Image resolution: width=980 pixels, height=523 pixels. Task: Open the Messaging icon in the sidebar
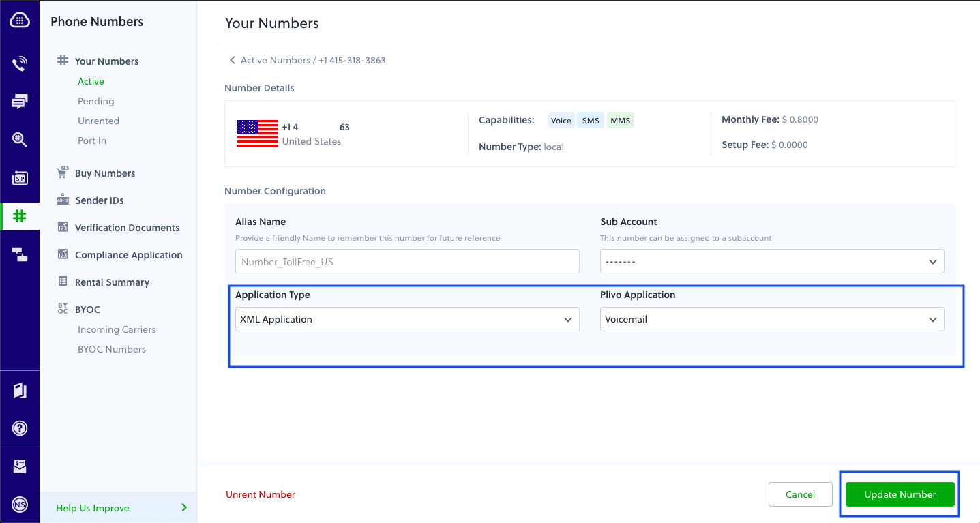(x=20, y=101)
